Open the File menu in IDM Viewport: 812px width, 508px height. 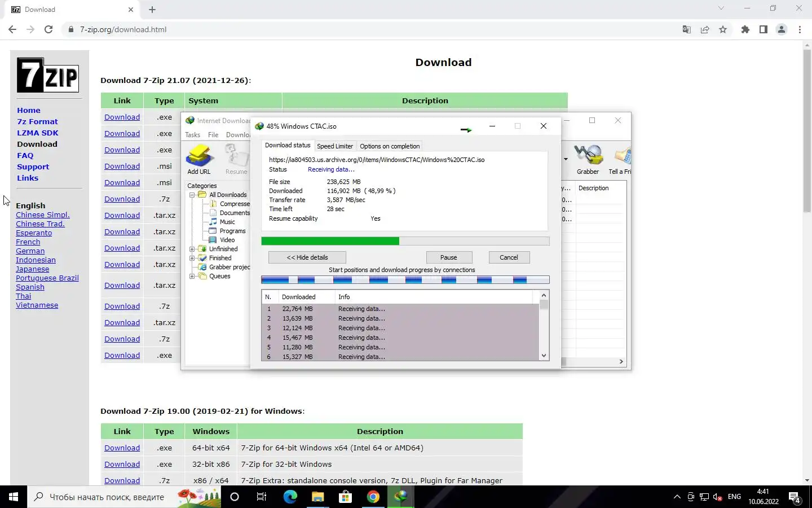[x=213, y=135]
